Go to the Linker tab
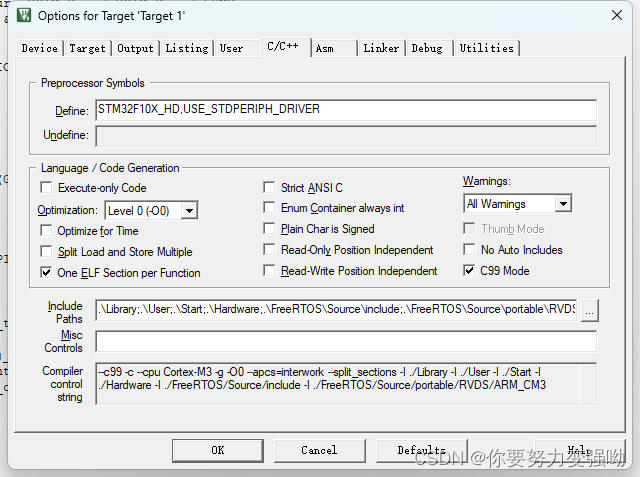The width and height of the screenshot is (640, 477). 381,48
